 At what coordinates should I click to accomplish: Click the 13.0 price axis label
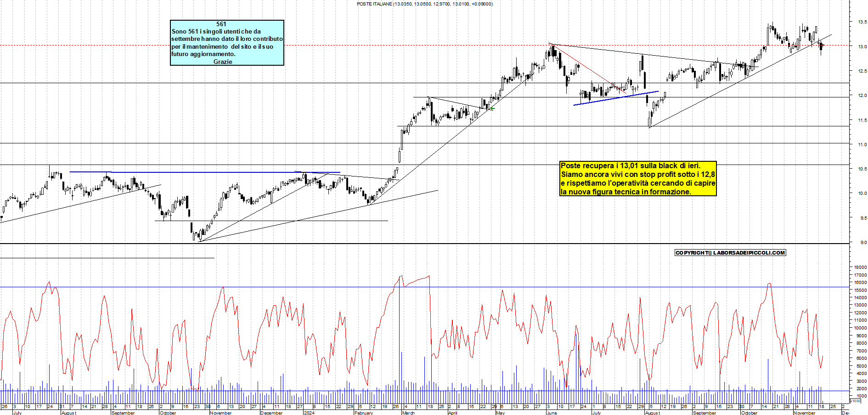pyautogui.click(x=862, y=46)
